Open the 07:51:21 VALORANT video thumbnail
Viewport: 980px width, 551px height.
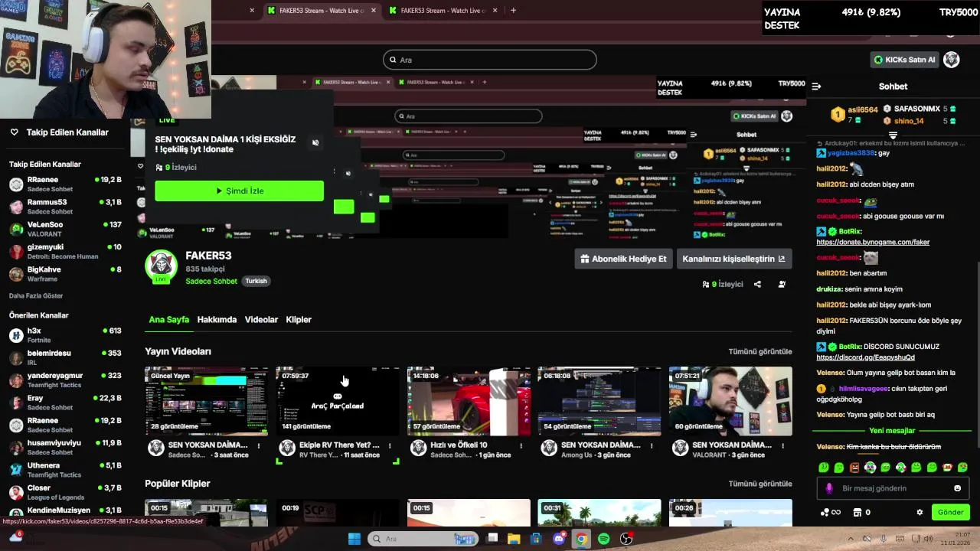click(730, 401)
